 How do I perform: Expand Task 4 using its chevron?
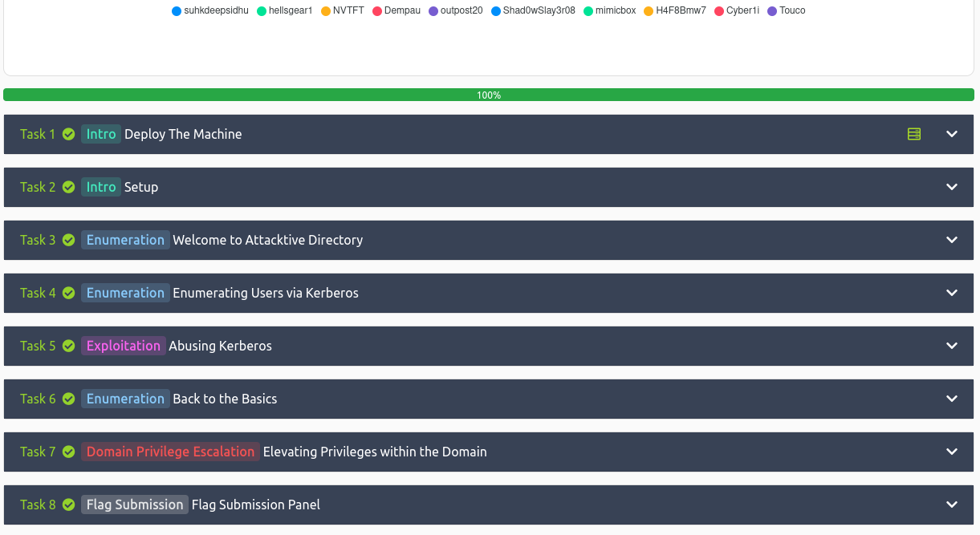point(952,293)
